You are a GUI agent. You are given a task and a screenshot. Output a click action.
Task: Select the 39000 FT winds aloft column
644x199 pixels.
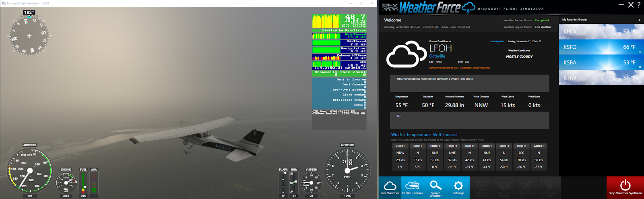point(521,156)
